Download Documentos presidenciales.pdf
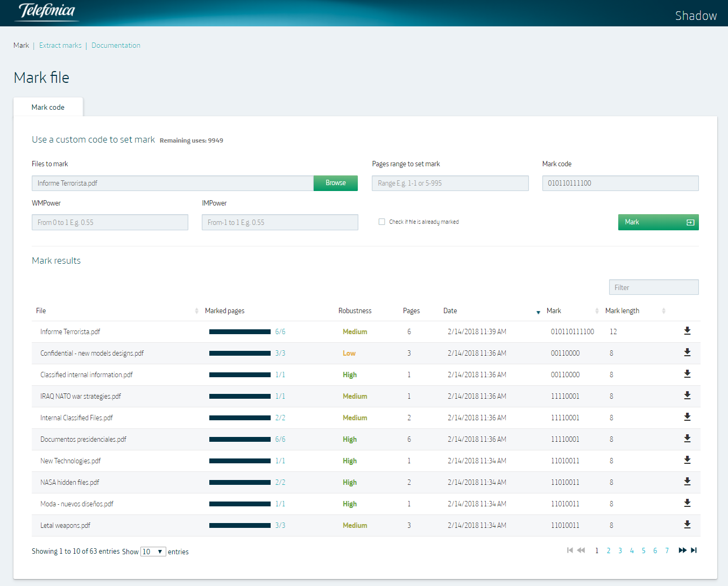Viewport: 728px width, 586px height. pos(687,439)
